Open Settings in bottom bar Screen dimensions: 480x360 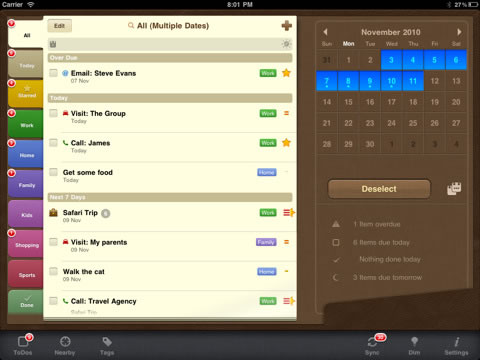tap(456, 345)
